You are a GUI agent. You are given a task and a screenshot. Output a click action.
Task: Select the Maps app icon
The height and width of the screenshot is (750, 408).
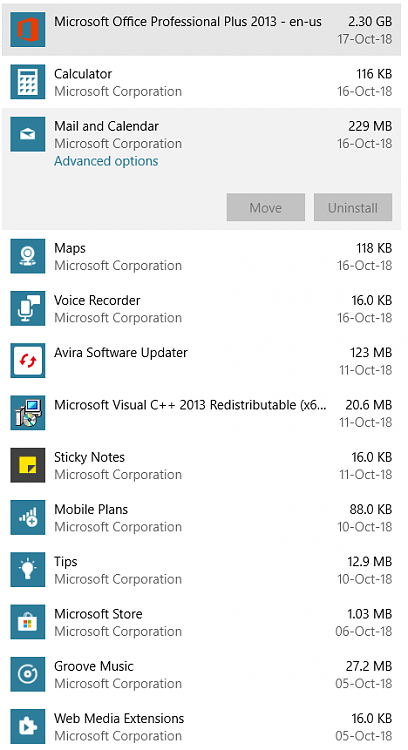[x=28, y=256]
